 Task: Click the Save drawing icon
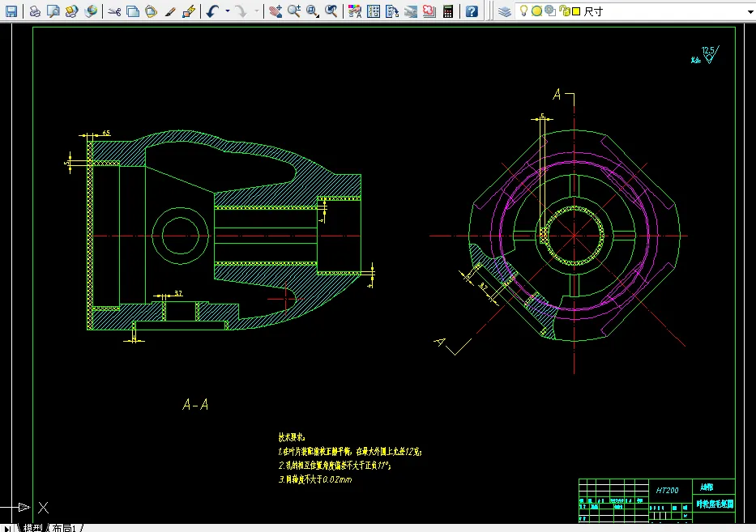(x=11, y=11)
